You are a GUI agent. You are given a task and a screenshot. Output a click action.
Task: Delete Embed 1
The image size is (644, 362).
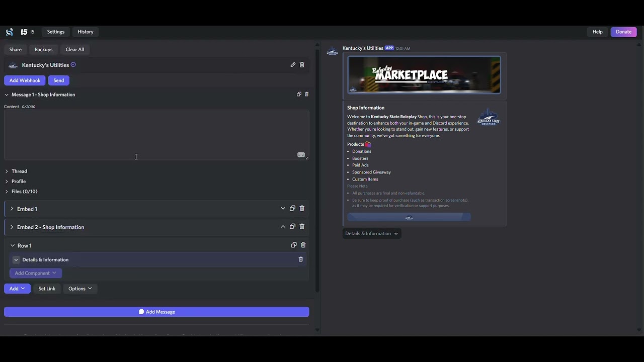tap(302, 208)
